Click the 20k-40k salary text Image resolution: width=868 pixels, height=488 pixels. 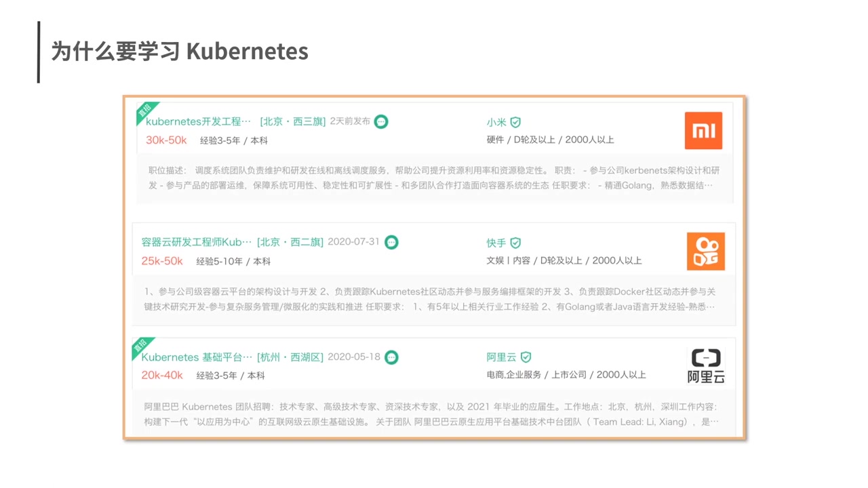pyautogui.click(x=162, y=375)
